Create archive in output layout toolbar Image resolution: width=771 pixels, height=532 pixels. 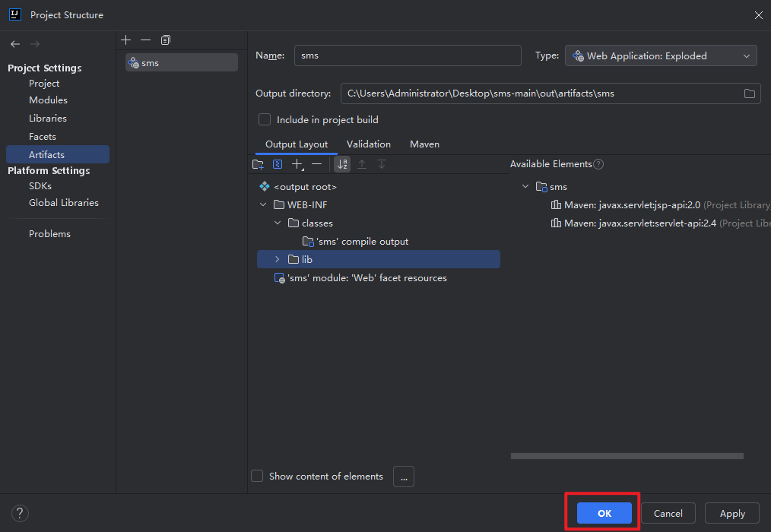278,164
